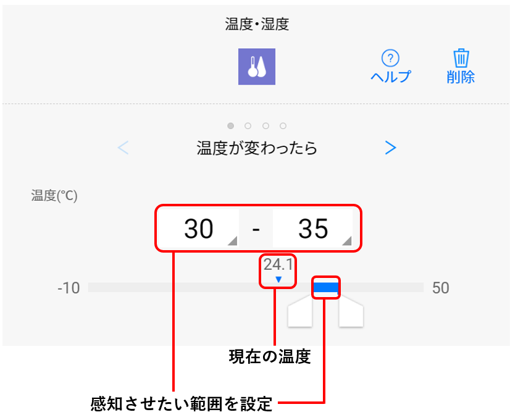518x420 pixels.
Task: Click the purple temperature-humidity sensor icon
Action: point(257,67)
